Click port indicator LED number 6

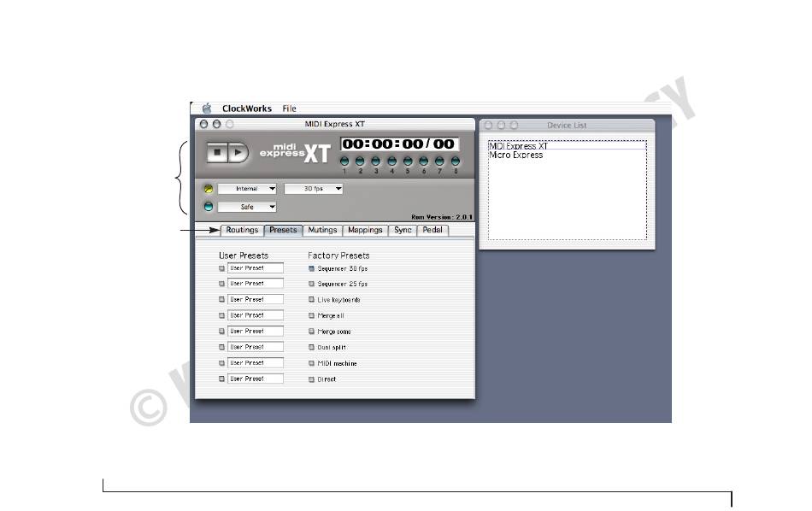[424, 161]
